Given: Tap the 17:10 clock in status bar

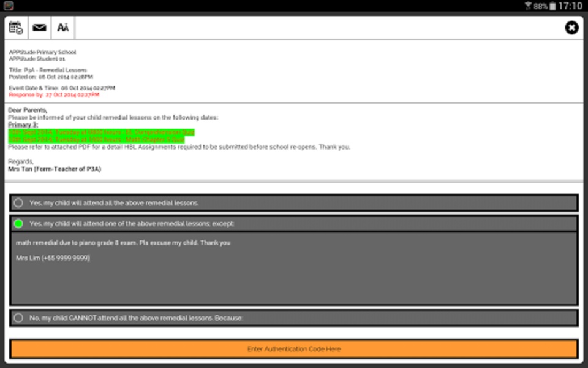Looking at the screenshot, I should 570,6.
